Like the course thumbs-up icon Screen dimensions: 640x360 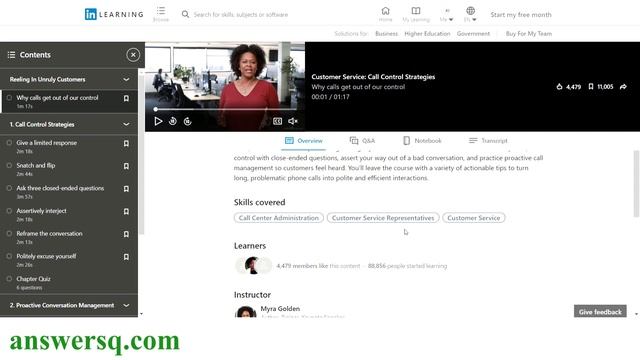coord(559,87)
